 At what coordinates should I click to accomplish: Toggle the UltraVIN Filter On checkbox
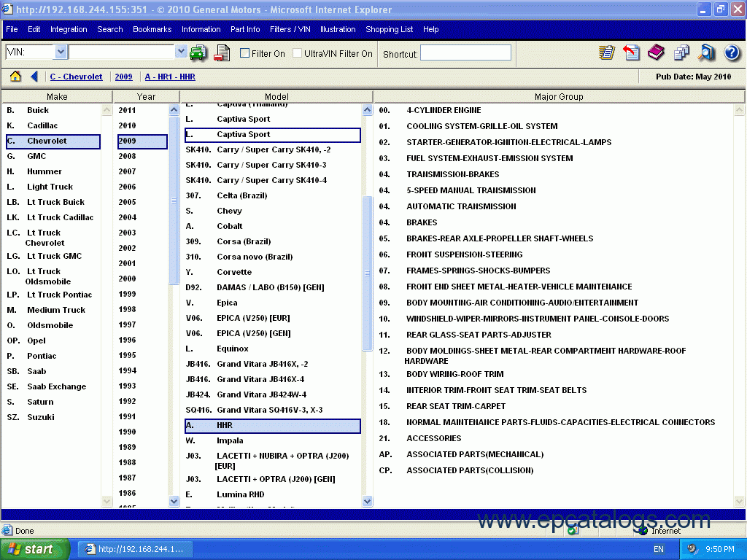(x=297, y=53)
